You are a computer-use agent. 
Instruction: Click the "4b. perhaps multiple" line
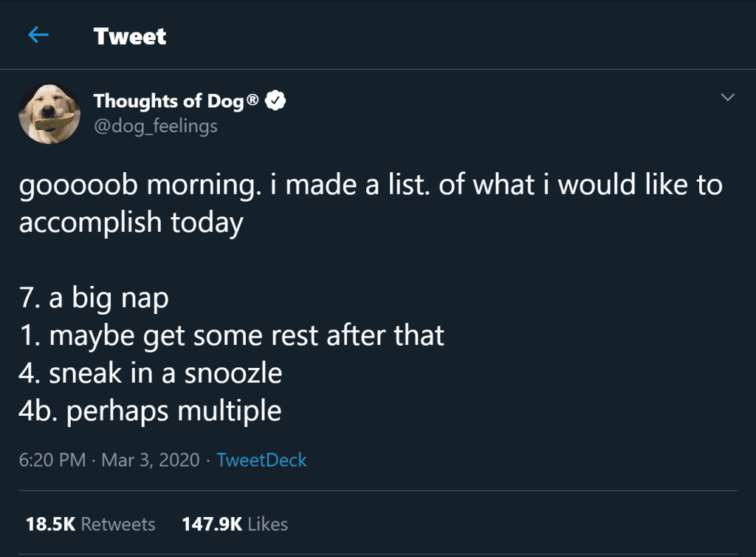point(150,410)
